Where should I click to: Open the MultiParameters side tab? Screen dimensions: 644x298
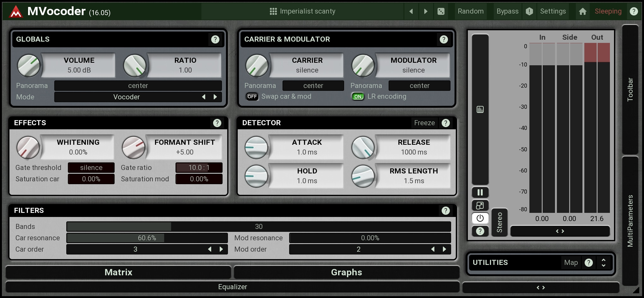coord(630,221)
